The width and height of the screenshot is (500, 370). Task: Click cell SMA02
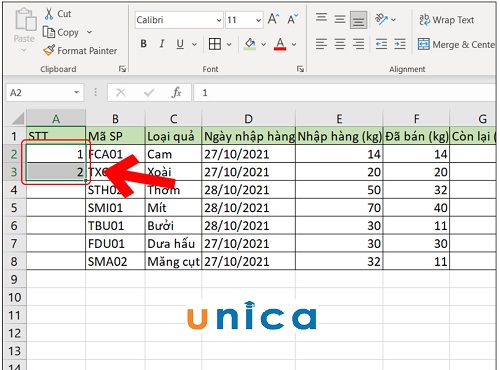coord(115,262)
